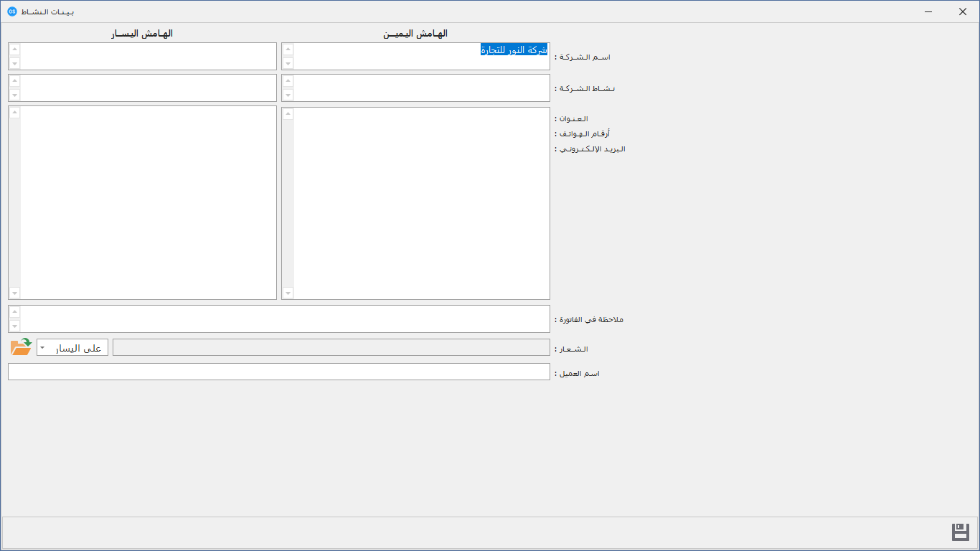Click up arrow of left-margin address box scrollbar

(x=14, y=113)
